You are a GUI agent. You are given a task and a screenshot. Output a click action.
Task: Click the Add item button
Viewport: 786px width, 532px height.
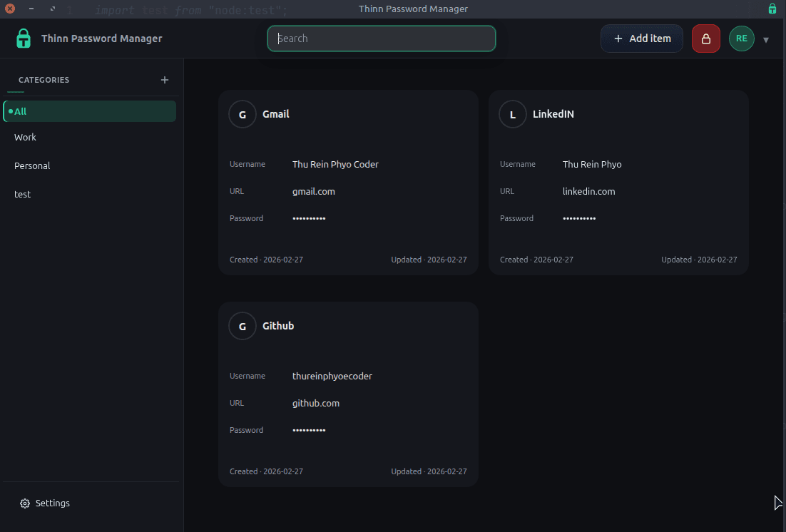641,39
